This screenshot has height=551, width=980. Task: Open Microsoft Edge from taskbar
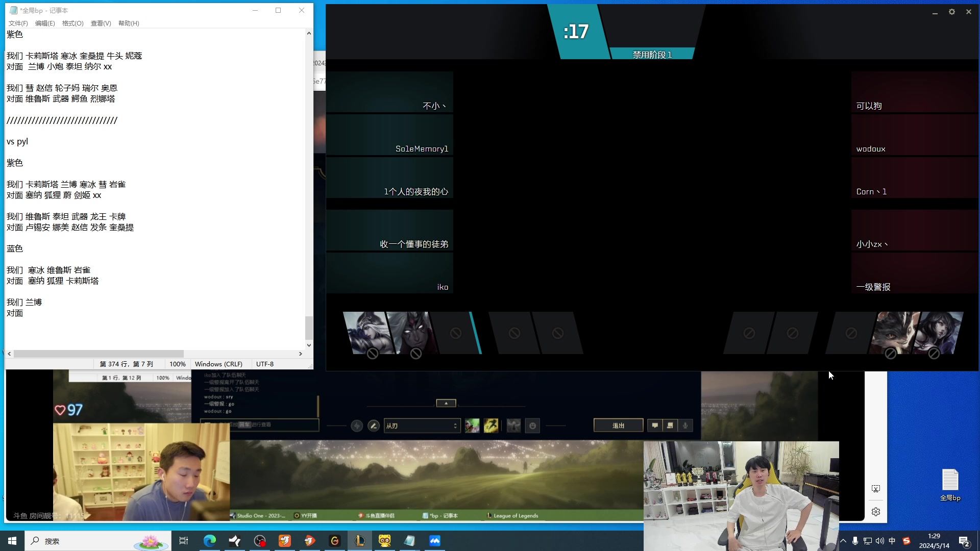(210, 541)
